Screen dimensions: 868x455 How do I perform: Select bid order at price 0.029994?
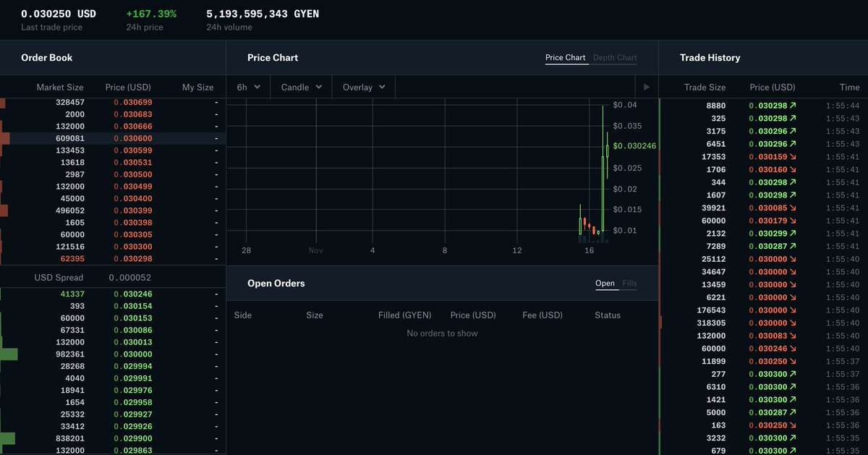pos(113,366)
